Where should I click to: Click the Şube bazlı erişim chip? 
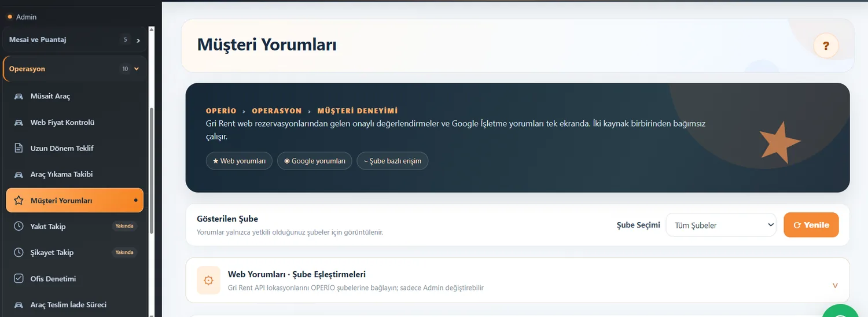click(392, 161)
